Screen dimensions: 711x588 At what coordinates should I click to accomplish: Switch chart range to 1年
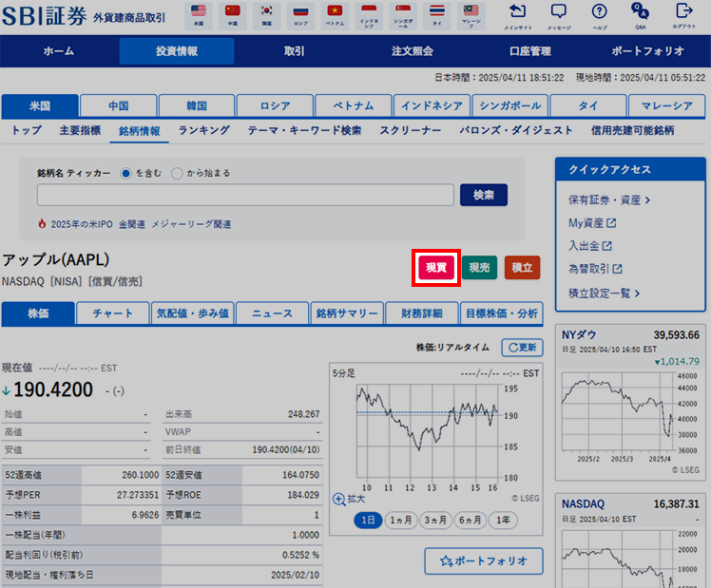pyautogui.click(x=503, y=520)
